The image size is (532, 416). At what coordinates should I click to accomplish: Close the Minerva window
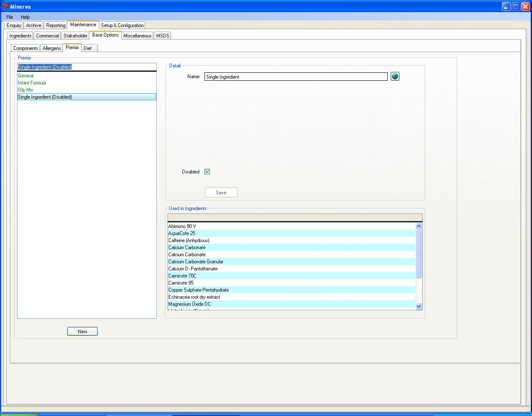(525, 7)
